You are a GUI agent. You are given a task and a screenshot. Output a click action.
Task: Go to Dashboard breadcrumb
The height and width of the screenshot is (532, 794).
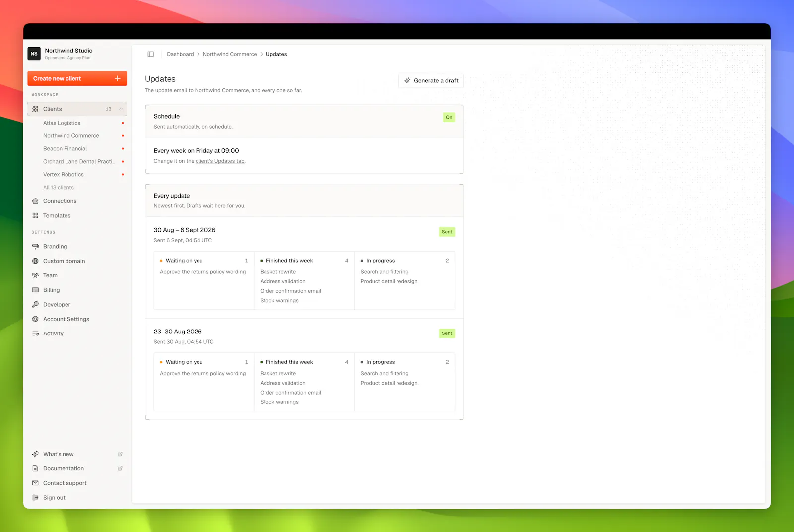[x=180, y=54]
